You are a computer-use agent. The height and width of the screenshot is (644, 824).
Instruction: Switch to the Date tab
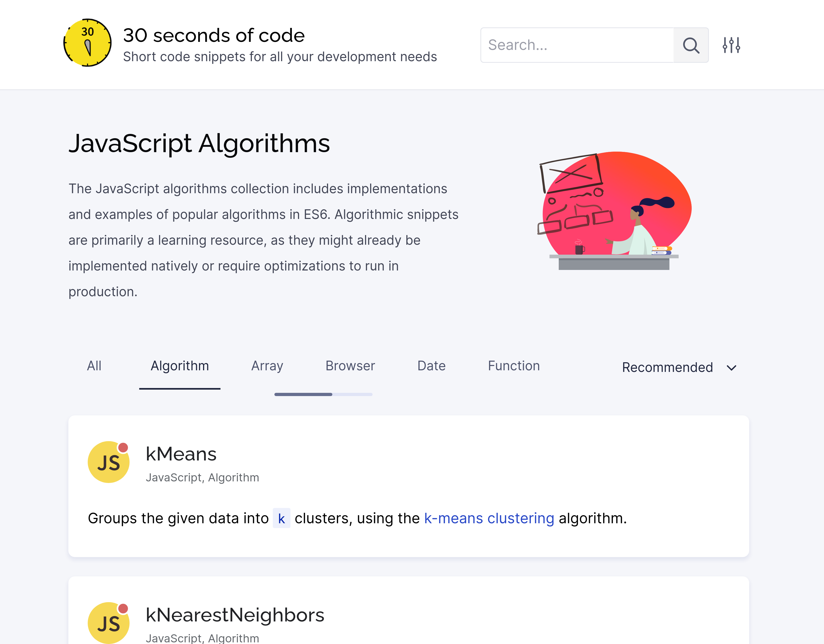click(x=431, y=366)
